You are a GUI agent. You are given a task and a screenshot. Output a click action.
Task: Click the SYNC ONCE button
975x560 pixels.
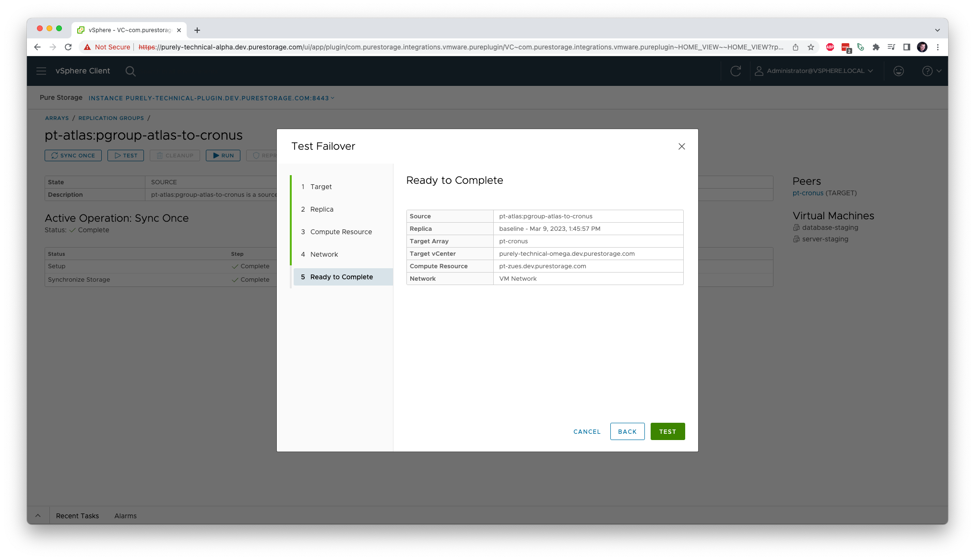pyautogui.click(x=73, y=155)
